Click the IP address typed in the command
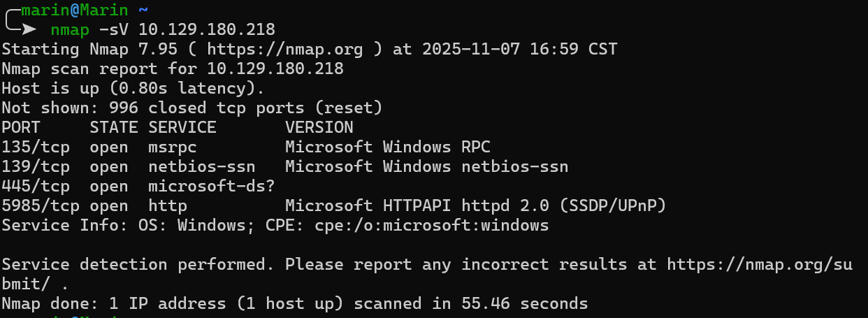Image resolution: width=868 pixels, height=318 pixels. (206, 29)
